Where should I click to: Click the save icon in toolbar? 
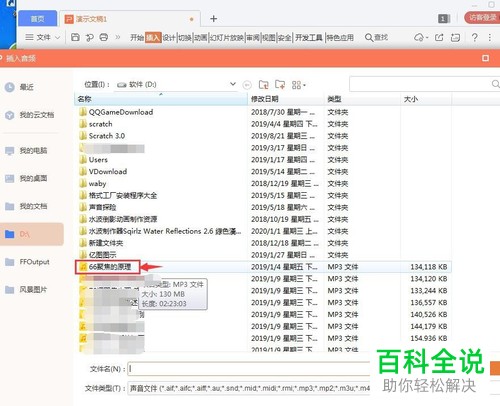tap(75, 37)
